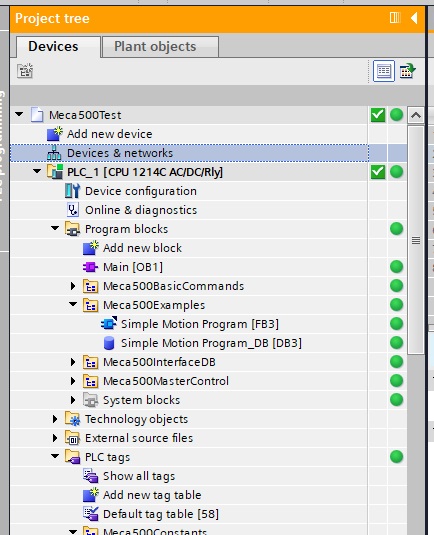
Task: Expand the External source files folder
Action: [x=55, y=438]
